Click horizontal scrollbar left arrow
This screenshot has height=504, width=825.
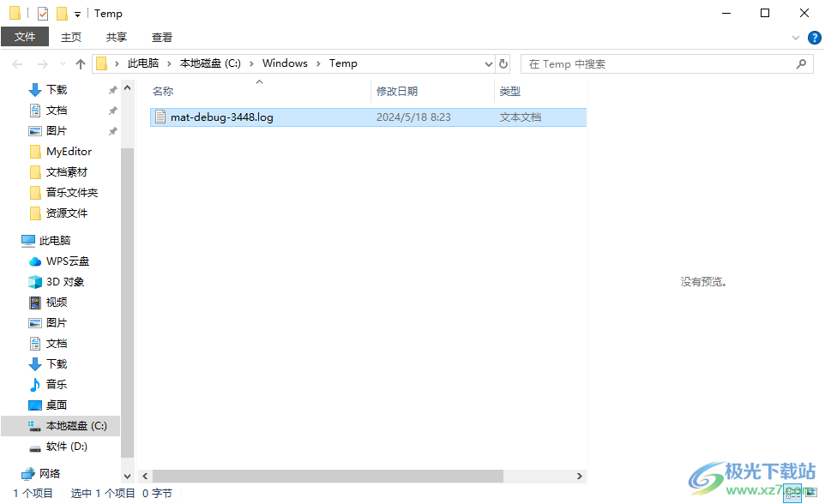145,476
